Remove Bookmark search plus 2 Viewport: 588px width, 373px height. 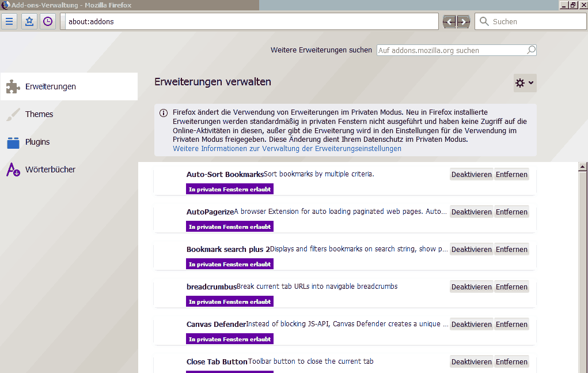[x=511, y=250]
